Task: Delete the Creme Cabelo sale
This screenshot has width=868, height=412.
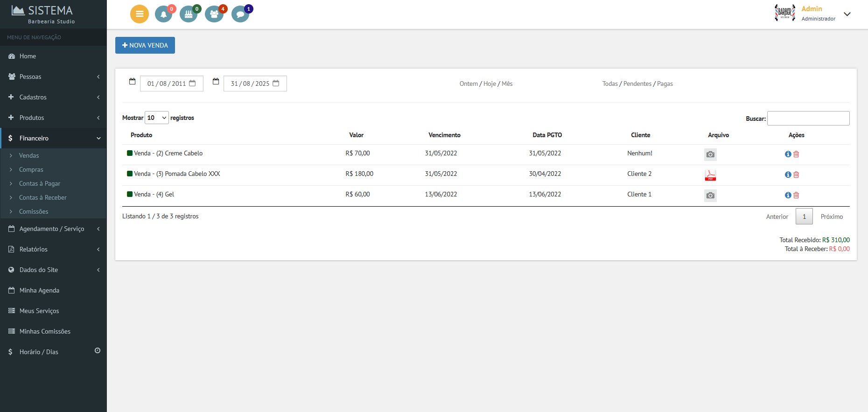Action: pyautogui.click(x=796, y=154)
